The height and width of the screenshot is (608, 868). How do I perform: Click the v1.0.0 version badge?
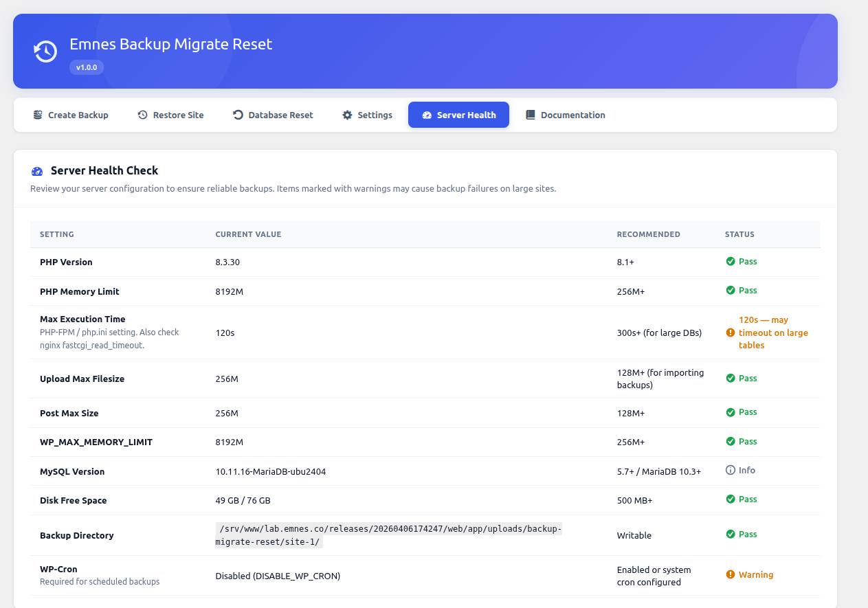point(87,67)
